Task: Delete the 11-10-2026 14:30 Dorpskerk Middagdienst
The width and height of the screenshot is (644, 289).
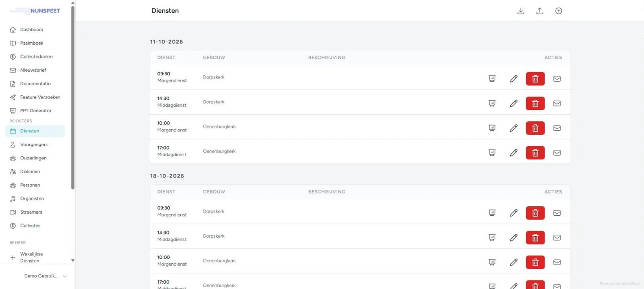Action: click(x=535, y=103)
